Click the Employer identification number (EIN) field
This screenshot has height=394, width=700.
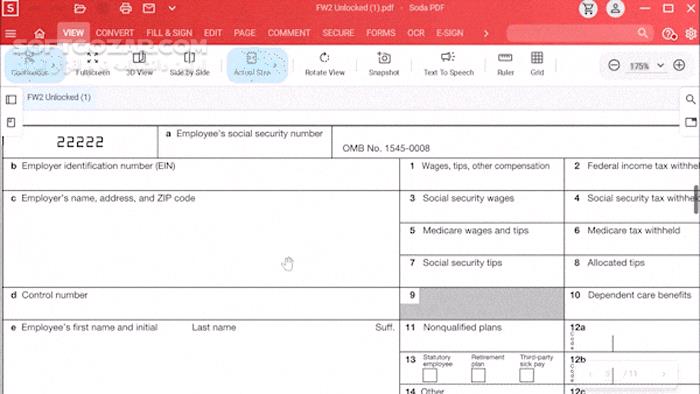click(201, 174)
